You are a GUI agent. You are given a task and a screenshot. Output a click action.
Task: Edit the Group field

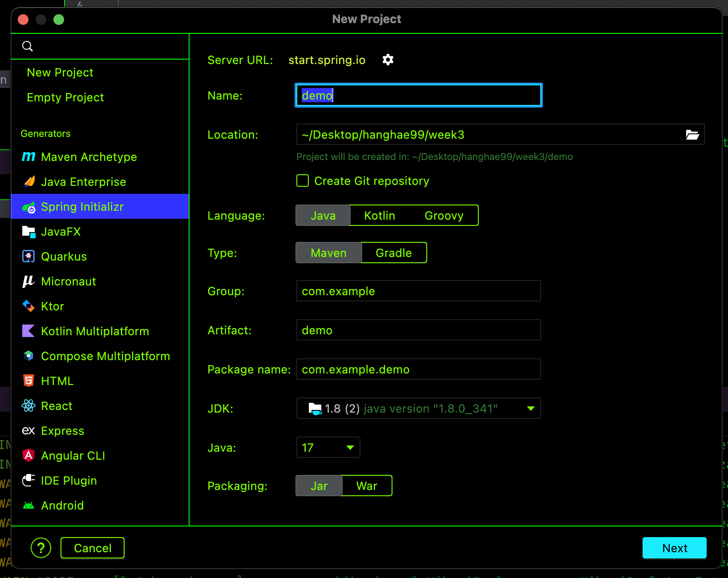coord(418,291)
